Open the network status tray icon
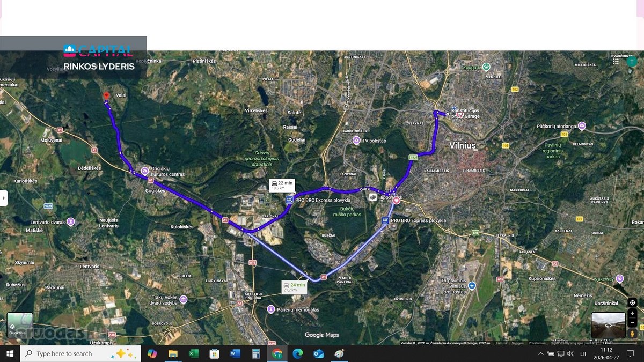 (x=560, y=353)
